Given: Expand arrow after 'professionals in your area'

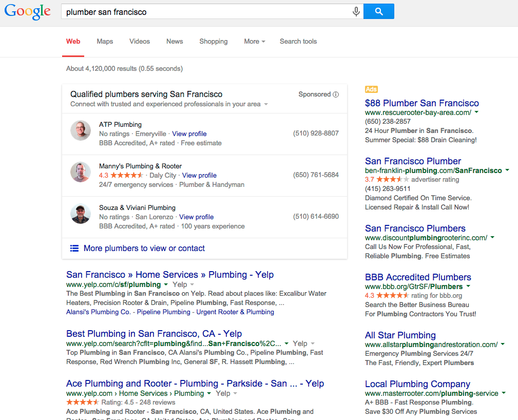Looking at the screenshot, I should click(x=266, y=104).
